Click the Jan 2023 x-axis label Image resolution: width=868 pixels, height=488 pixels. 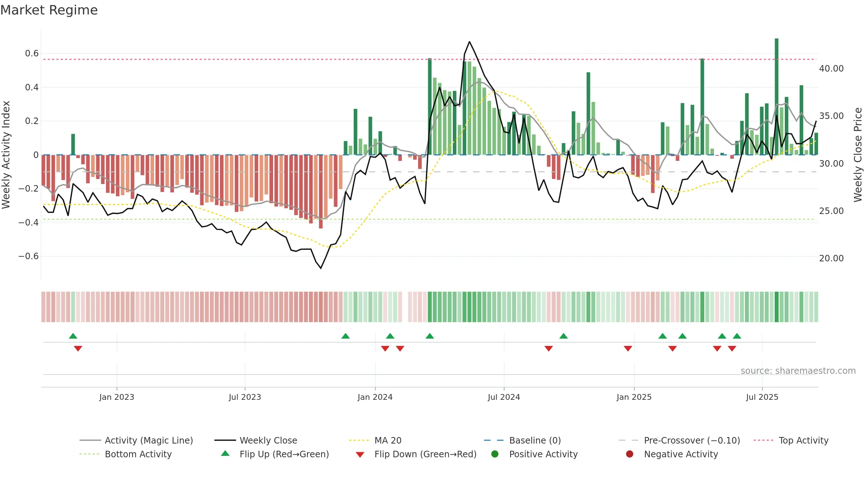coord(117,397)
